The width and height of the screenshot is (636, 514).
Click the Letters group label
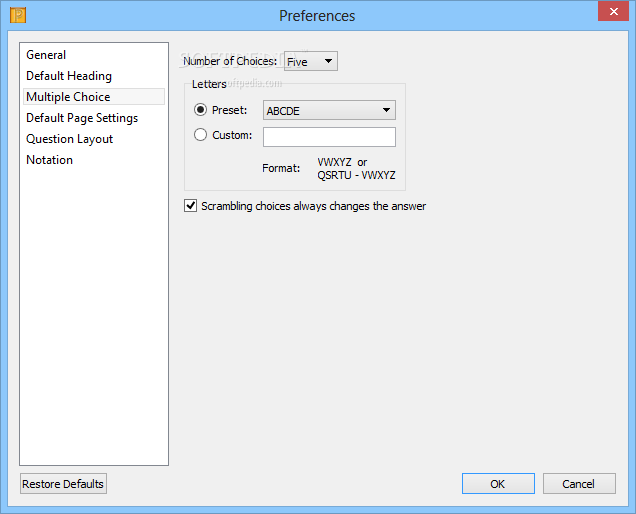click(209, 84)
